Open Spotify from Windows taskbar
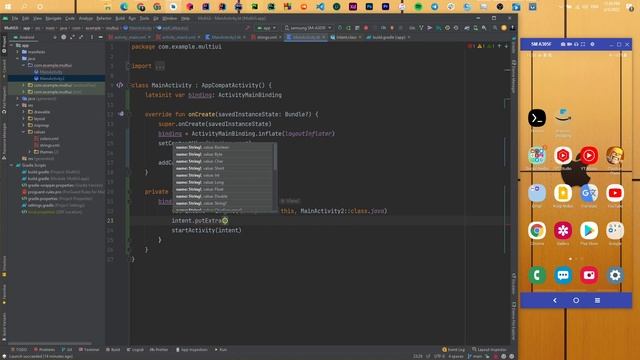The width and height of the screenshot is (640, 360). [x=418, y=7]
